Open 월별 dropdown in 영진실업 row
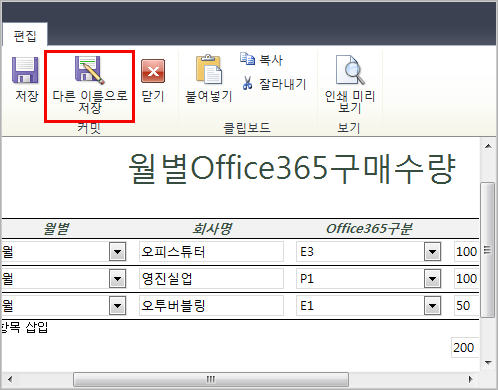 117,279
